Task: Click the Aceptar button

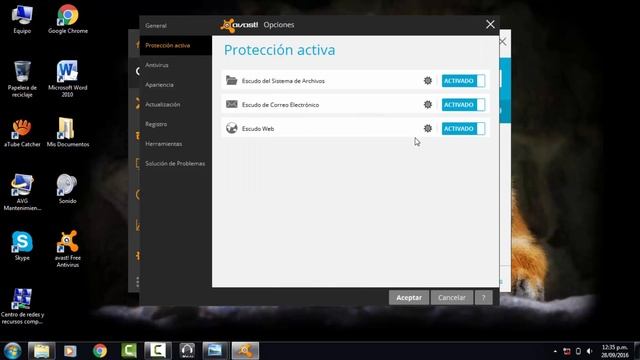Action: pyautogui.click(x=409, y=298)
